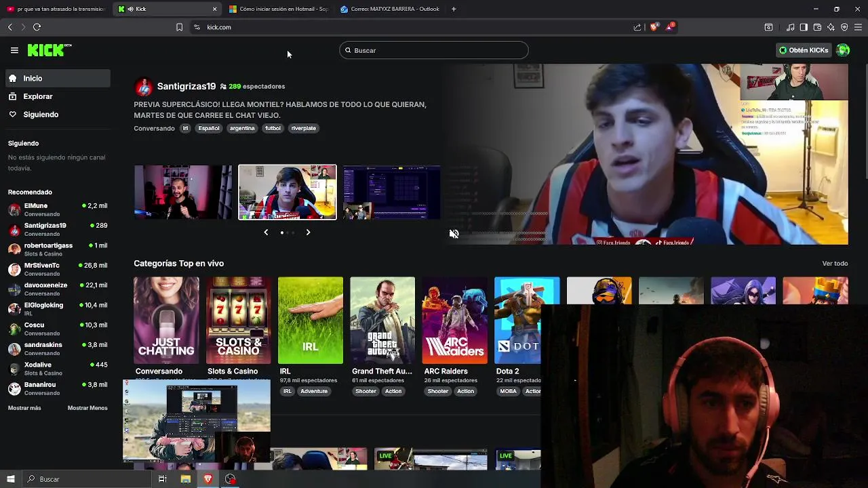
Task: Select the third featured stream thumbnail
Action: click(x=391, y=192)
